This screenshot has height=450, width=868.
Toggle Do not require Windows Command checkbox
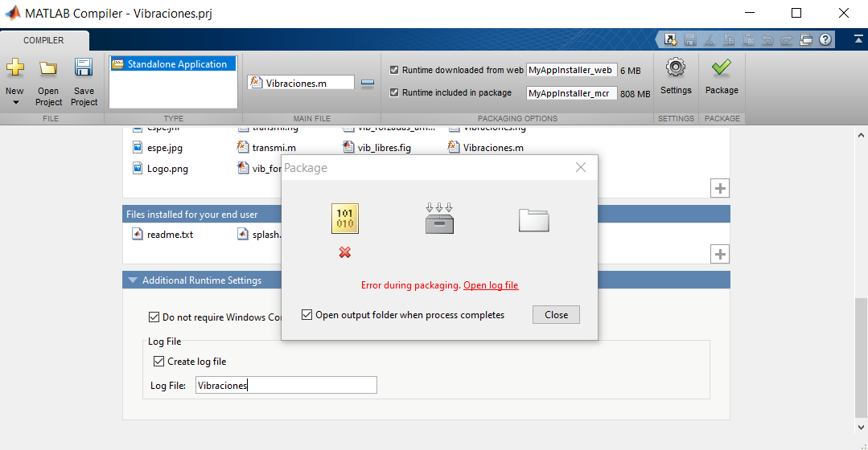coord(154,317)
